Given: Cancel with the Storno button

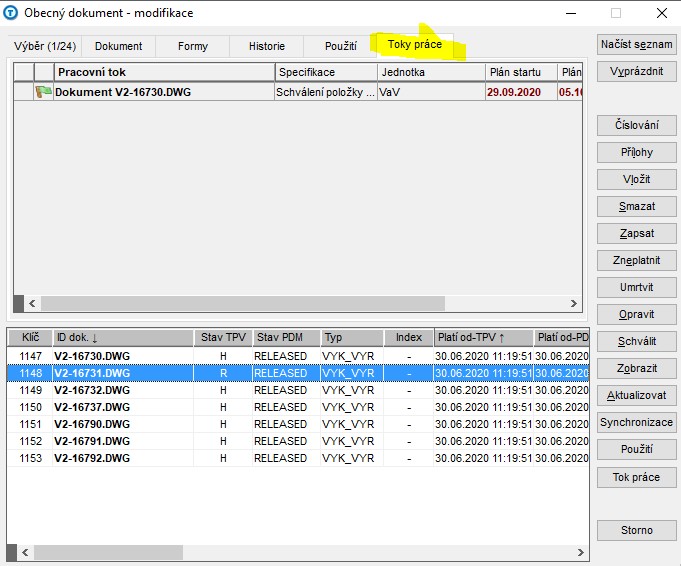Looking at the screenshot, I should click(636, 530).
